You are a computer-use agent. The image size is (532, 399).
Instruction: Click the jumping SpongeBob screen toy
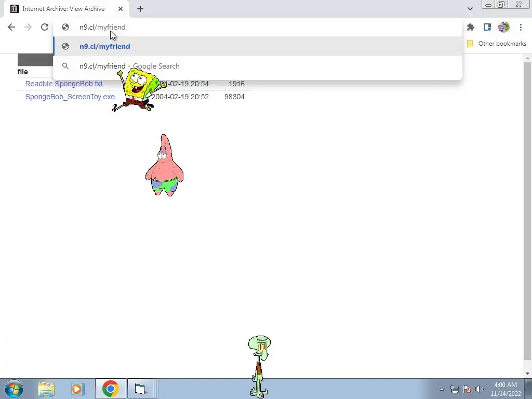(x=138, y=90)
